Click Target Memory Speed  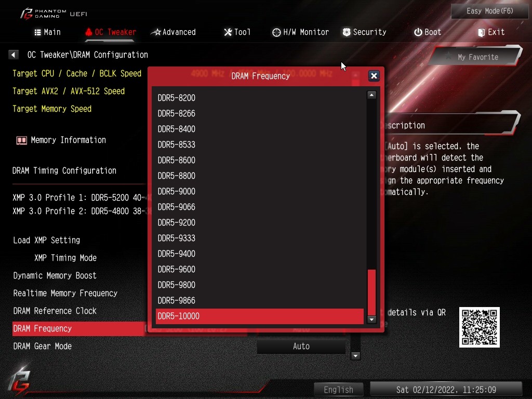coord(52,109)
